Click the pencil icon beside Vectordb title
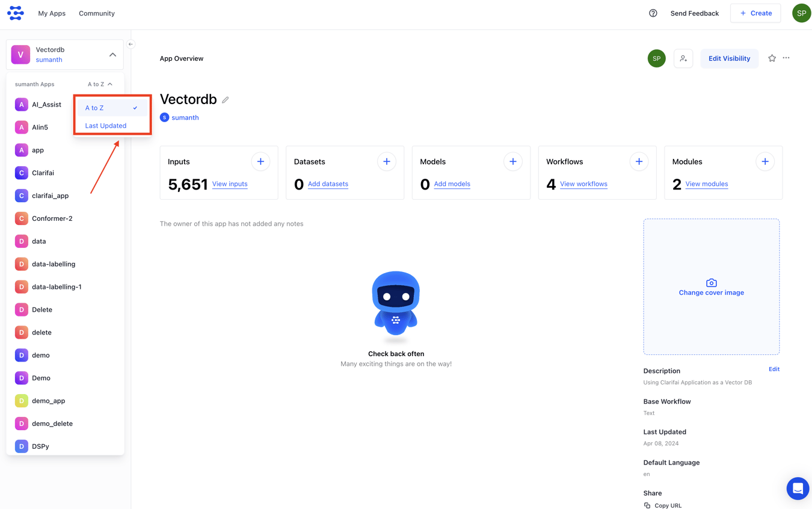 pos(226,100)
